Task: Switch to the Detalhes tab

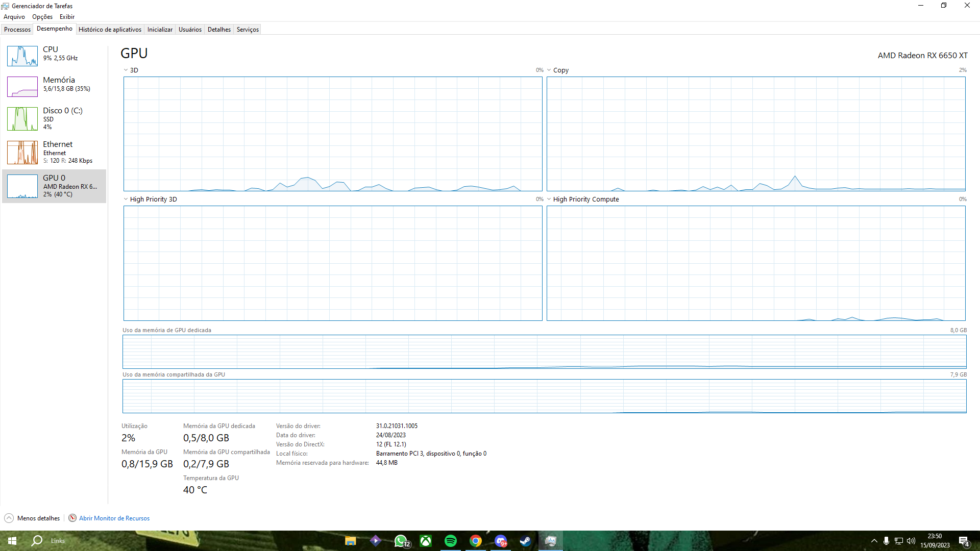Action: click(x=219, y=30)
